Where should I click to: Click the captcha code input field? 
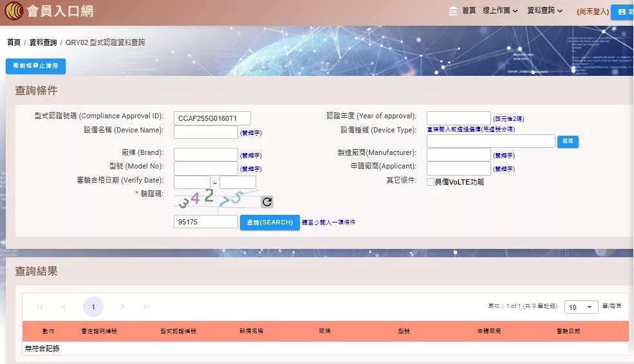pyautogui.click(x=206, y=222)
